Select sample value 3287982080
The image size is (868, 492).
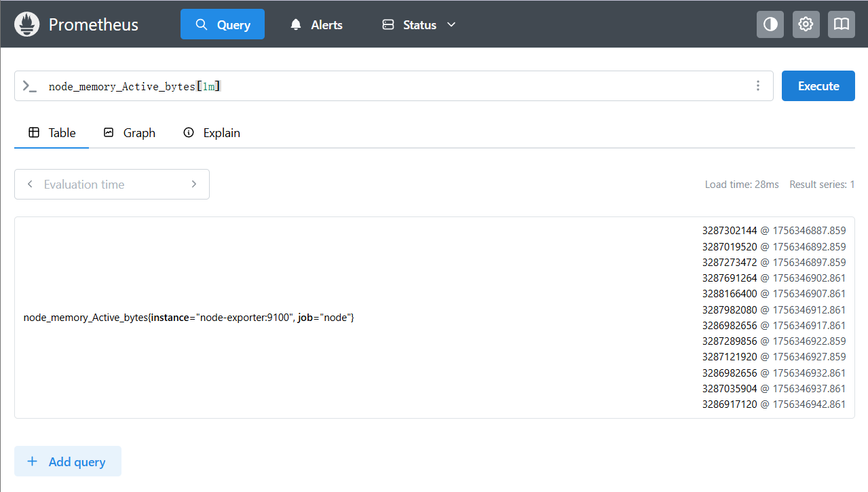(x=730, y=309)
